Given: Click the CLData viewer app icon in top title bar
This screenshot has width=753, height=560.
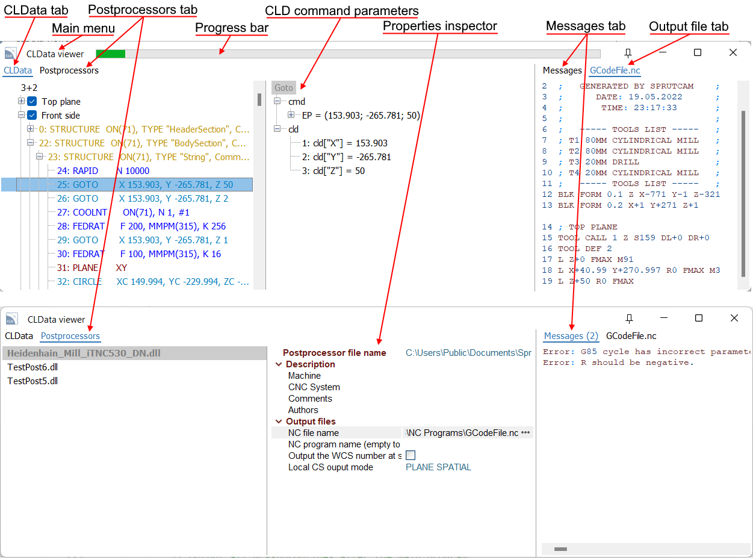Looking at the screenshot, I should point(10,53).
